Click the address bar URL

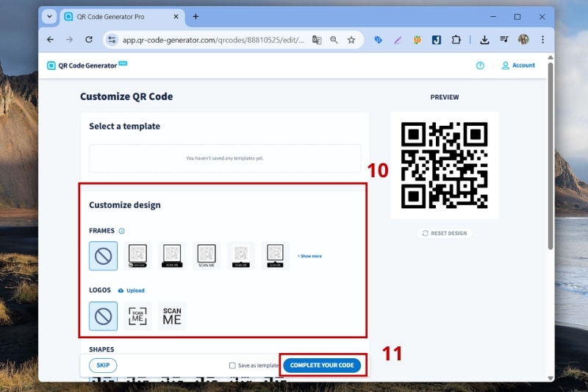[213, 40]
